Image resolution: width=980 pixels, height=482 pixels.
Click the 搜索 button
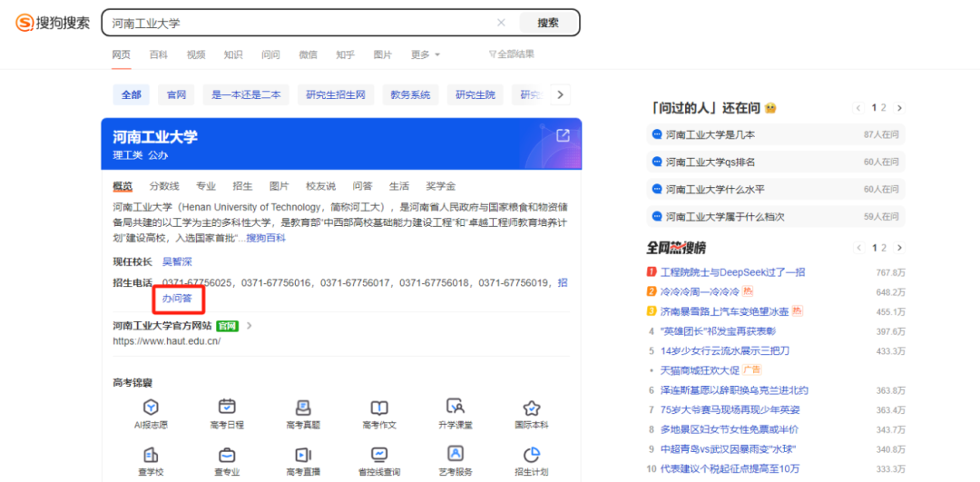(x=548, y=23)
